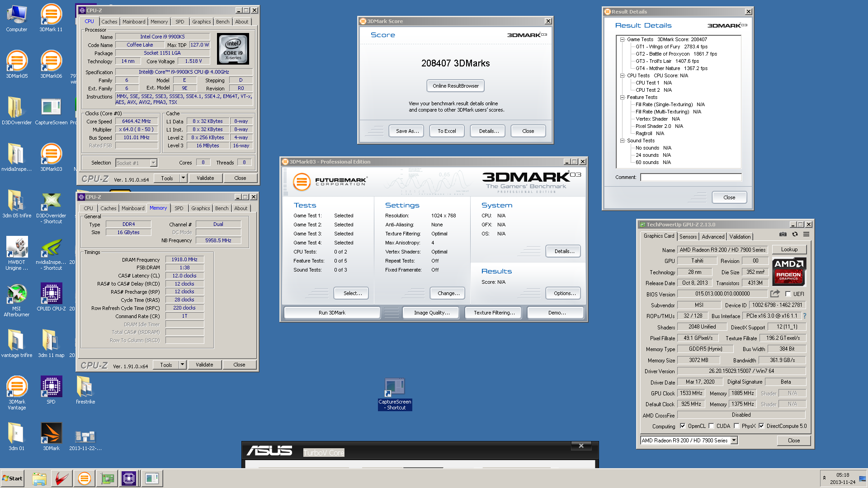Open CaptureScreen - Shortcut on desktop
Screen dimensions: 868x488
pyautogui.click(x=395, y=394)
